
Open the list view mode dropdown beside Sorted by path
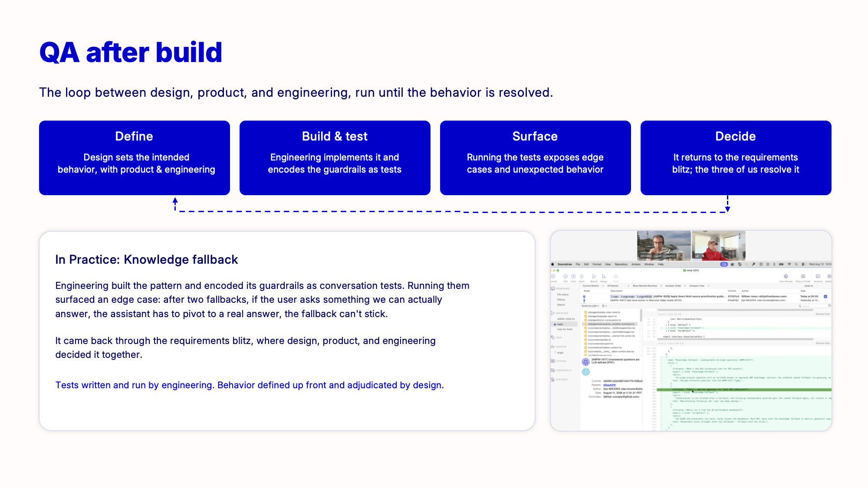604,306
